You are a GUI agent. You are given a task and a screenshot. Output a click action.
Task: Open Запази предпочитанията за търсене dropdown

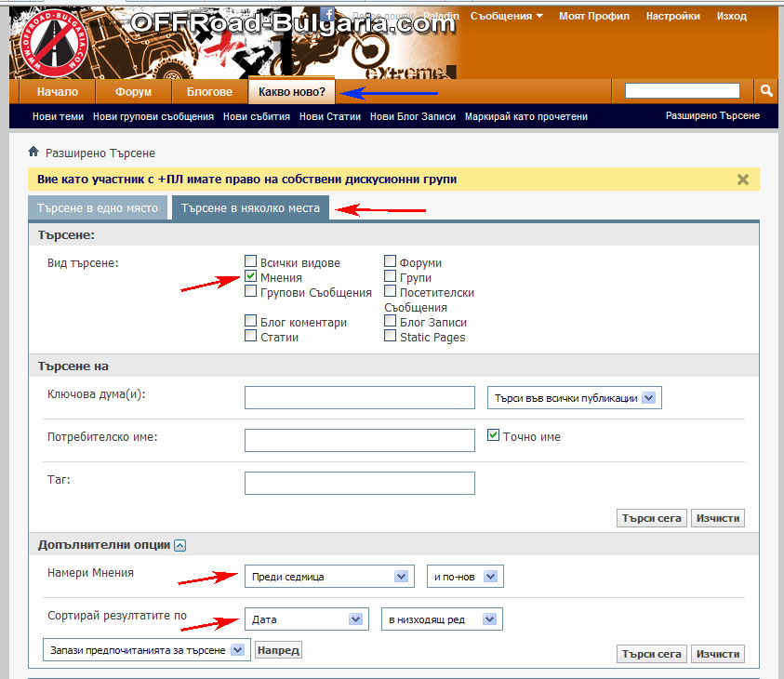(x=147, y=650)
